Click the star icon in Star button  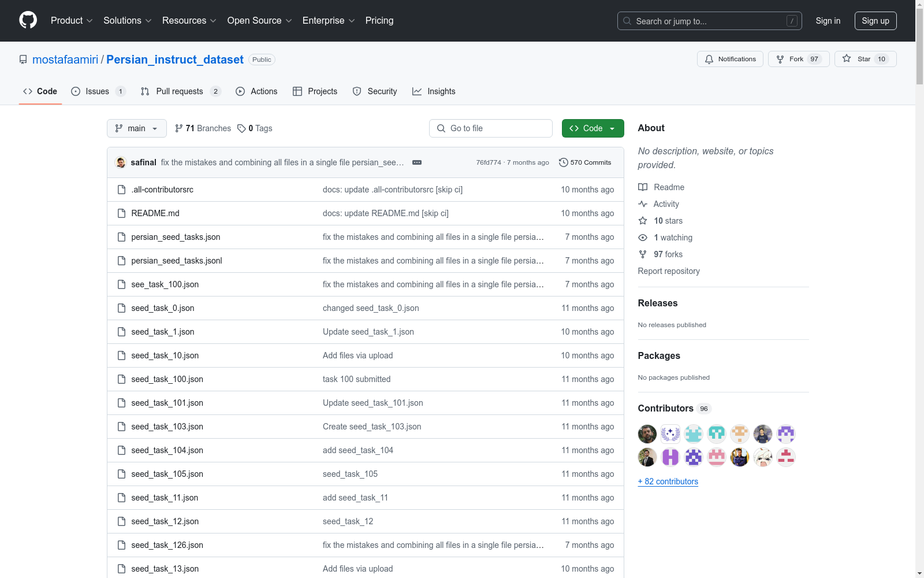coord(847,58)
